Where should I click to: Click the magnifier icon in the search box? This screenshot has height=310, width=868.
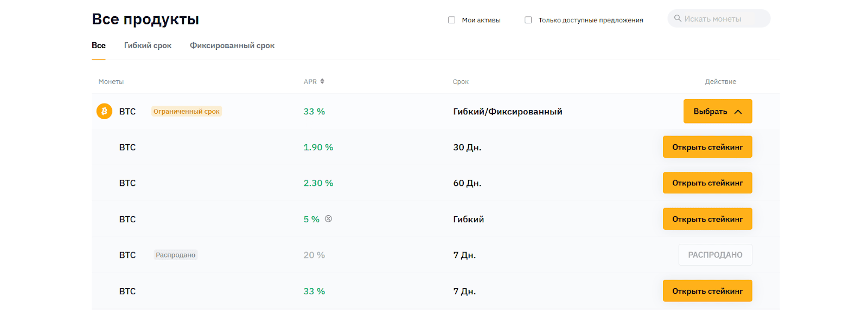click(x=678, y=18)
